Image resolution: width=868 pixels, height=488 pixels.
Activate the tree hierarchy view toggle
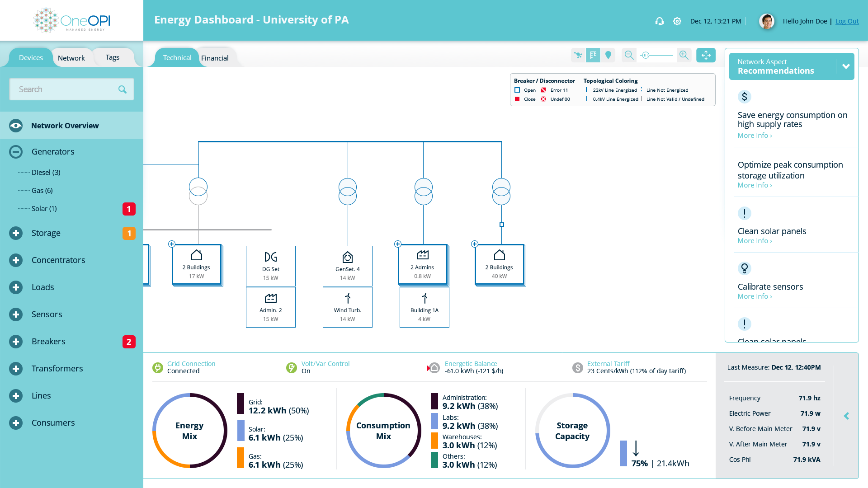coord(593,55)
